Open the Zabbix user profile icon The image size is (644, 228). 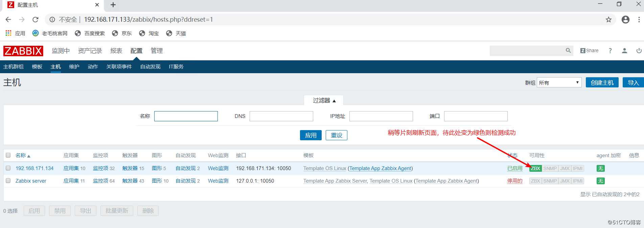624,50
